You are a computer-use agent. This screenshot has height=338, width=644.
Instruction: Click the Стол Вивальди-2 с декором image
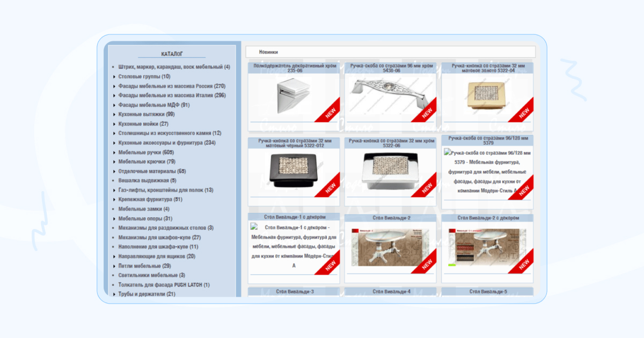coord(487,247)
